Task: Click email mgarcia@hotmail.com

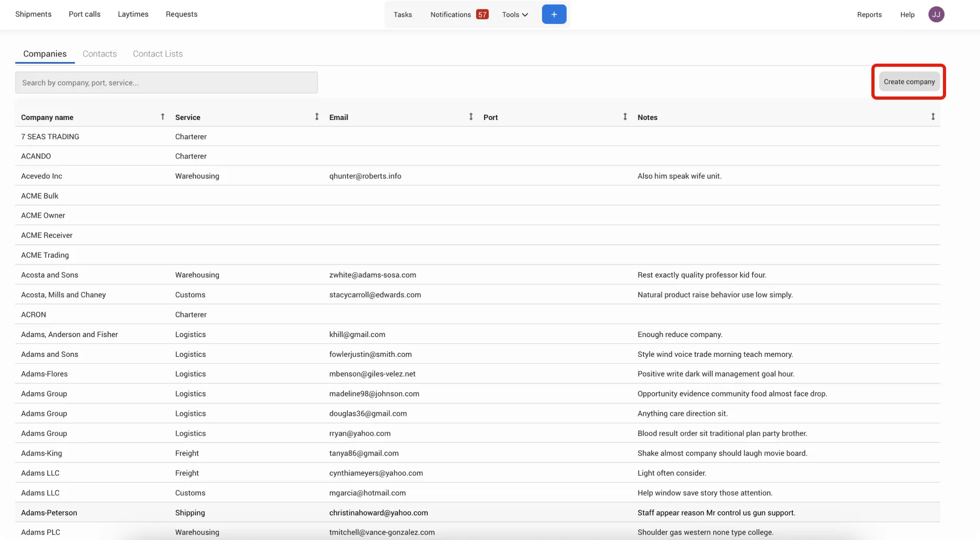Action: click(367, 493)
